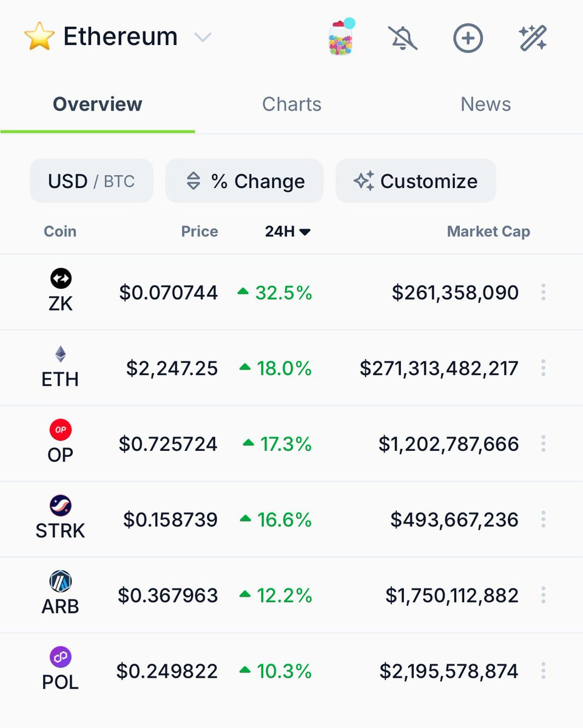Open the magic wand sparkle tool

(x=533, y=38)
